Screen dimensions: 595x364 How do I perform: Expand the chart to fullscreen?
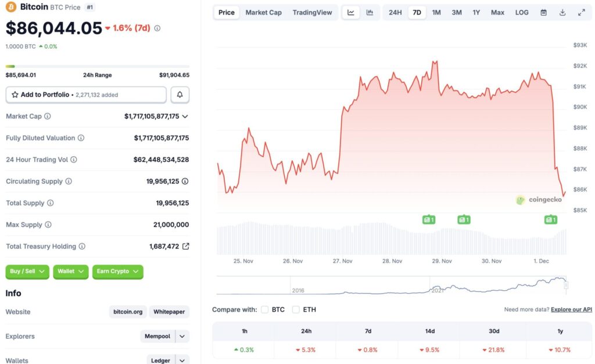(581, 12)
